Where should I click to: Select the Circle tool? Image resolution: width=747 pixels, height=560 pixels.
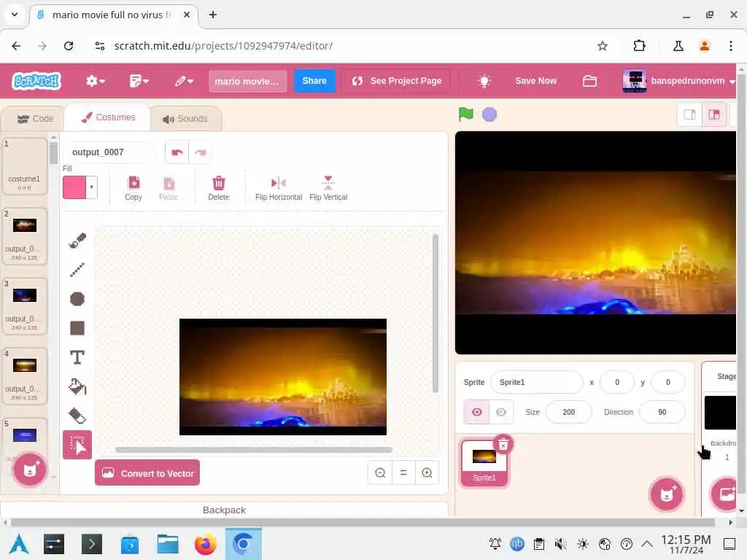[x=77, y=299]
